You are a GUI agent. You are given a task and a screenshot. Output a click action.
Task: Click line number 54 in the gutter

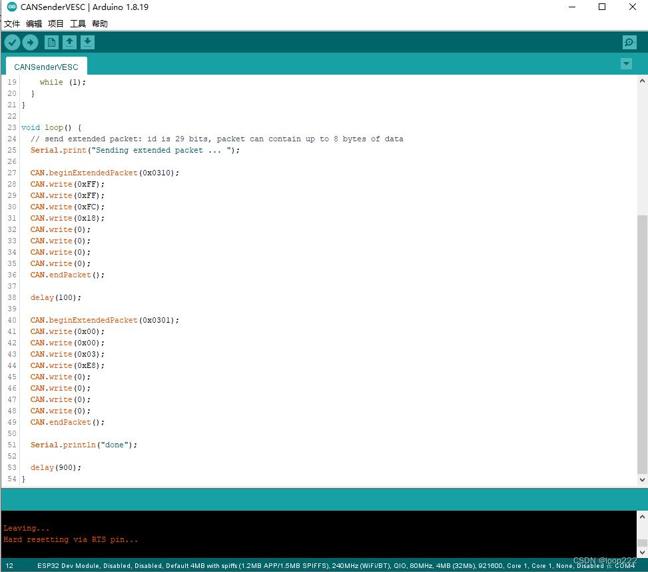(x=12, y=479)
